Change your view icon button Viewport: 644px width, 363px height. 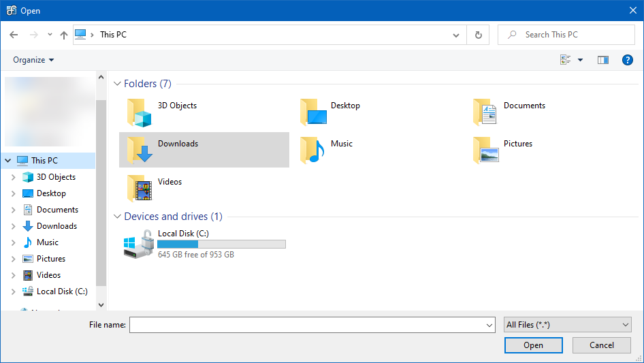[x=566, y=60]
